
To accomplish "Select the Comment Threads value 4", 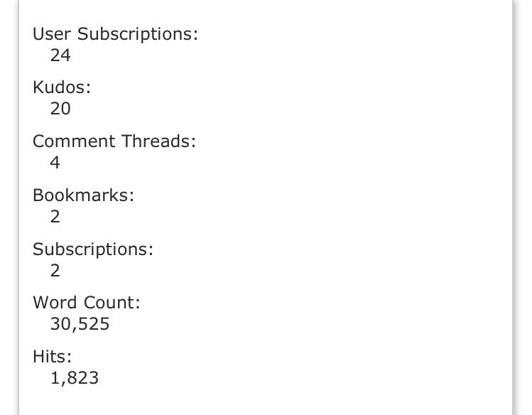I will click(x=55, y=163).
